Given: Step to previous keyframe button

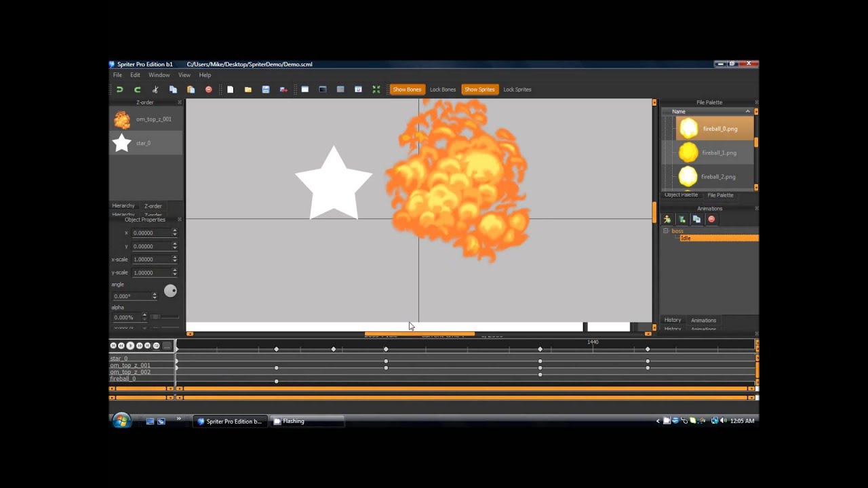Looking at the screenshot, I should [121, 346].
